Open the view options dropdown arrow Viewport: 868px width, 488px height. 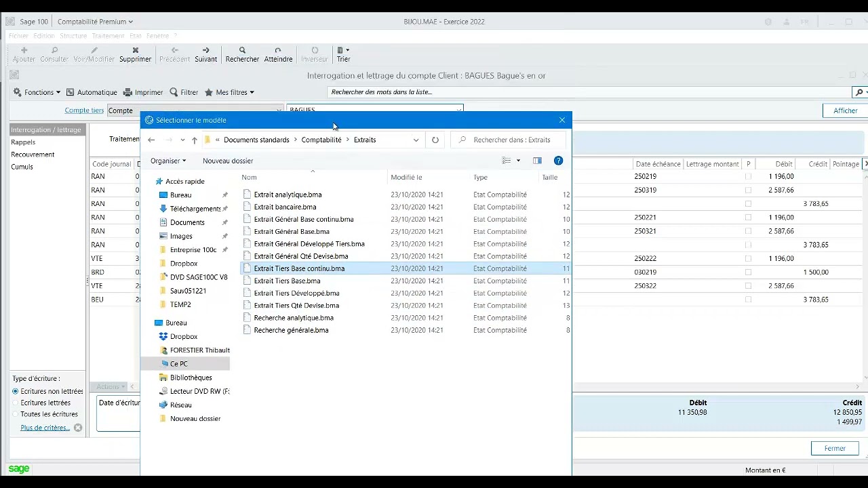518,161
